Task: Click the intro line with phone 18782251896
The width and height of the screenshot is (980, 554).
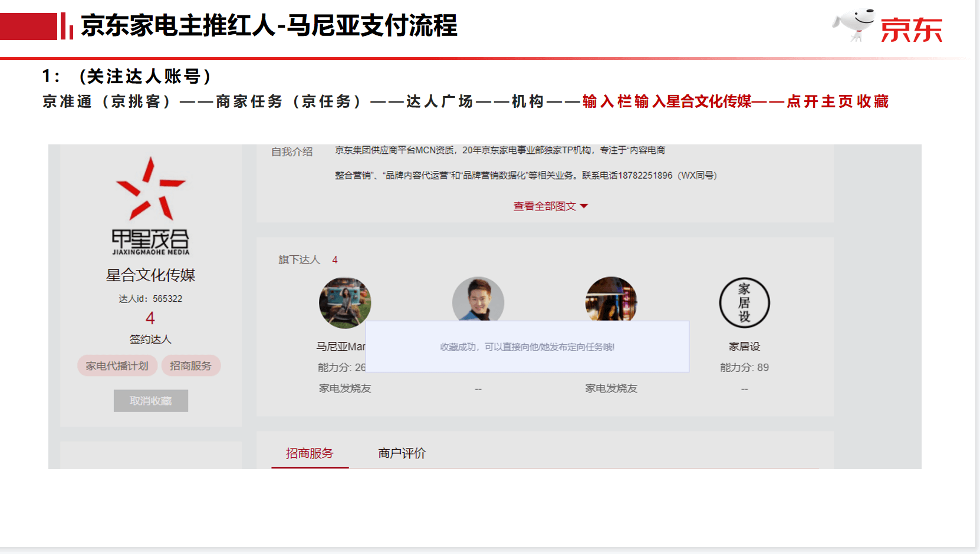Action: tap(526, 176)
